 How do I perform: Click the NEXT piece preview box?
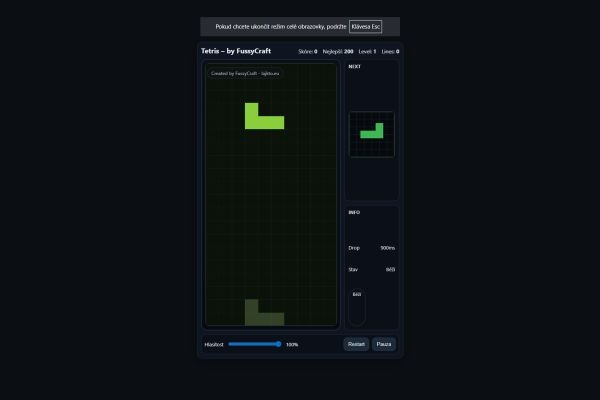[x=372, y=134]
